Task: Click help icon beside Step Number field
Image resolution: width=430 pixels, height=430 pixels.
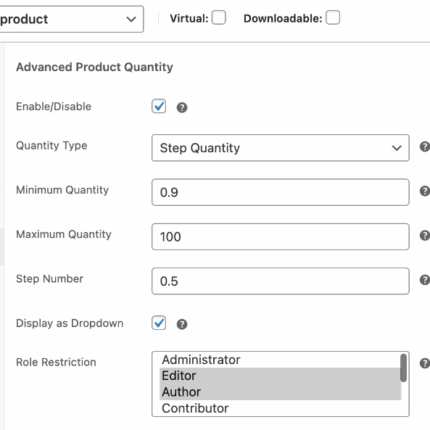Action: [425, 279]
